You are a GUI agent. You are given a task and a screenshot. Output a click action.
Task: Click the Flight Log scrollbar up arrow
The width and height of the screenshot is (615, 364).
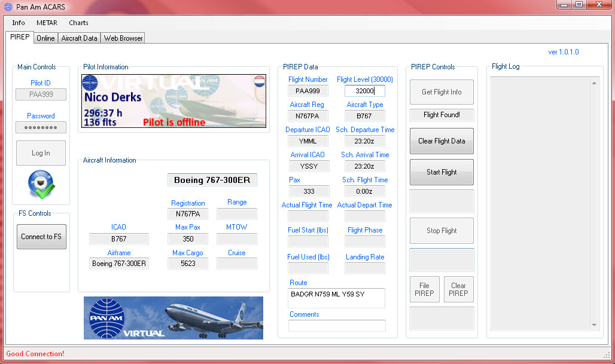(x=594, y=82)
